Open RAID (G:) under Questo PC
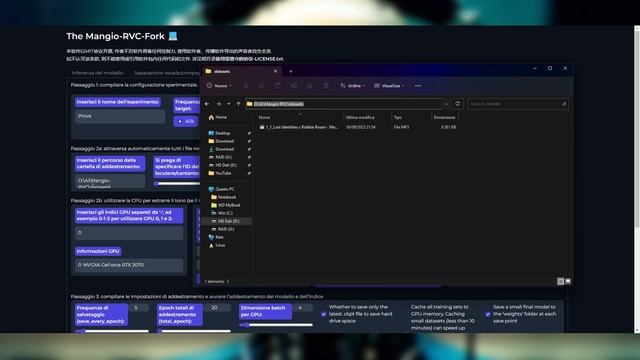 (223, 229)
